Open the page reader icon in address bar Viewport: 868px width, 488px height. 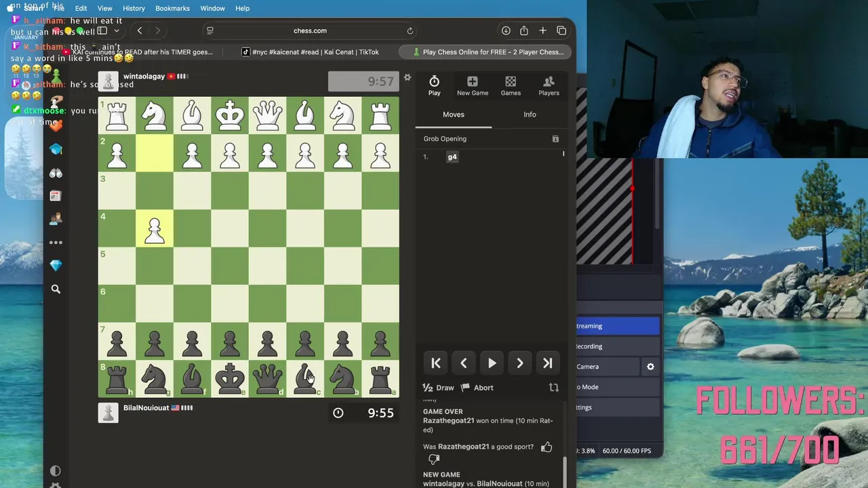pos(210,30)
